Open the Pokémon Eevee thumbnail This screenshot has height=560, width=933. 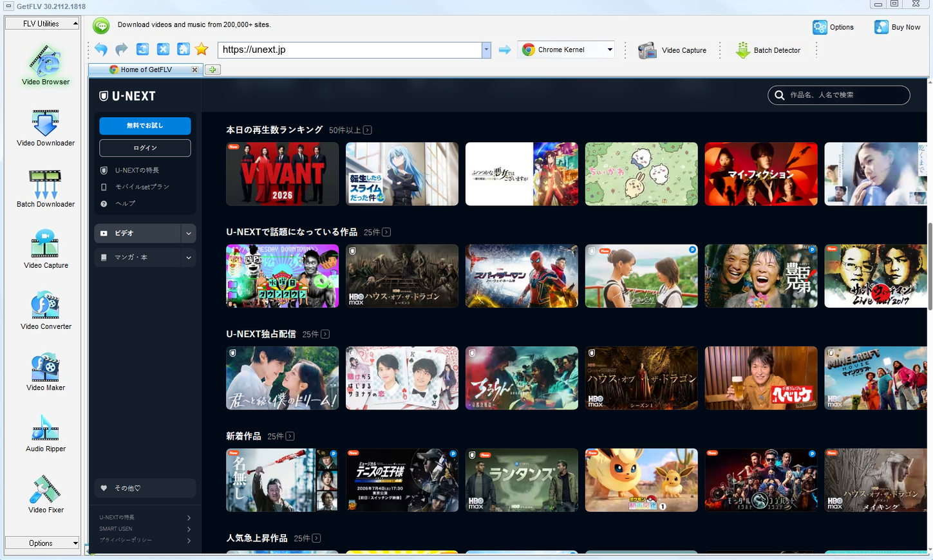coord(641,480)
